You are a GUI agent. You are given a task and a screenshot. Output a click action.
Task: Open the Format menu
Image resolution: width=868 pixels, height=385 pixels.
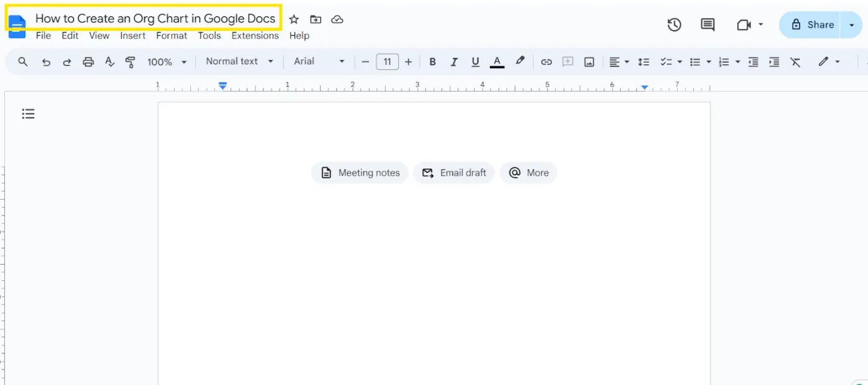(x=172, y=35)
